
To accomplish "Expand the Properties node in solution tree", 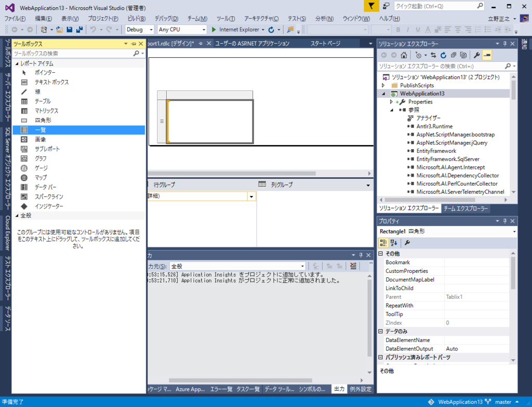I will 391,102.
